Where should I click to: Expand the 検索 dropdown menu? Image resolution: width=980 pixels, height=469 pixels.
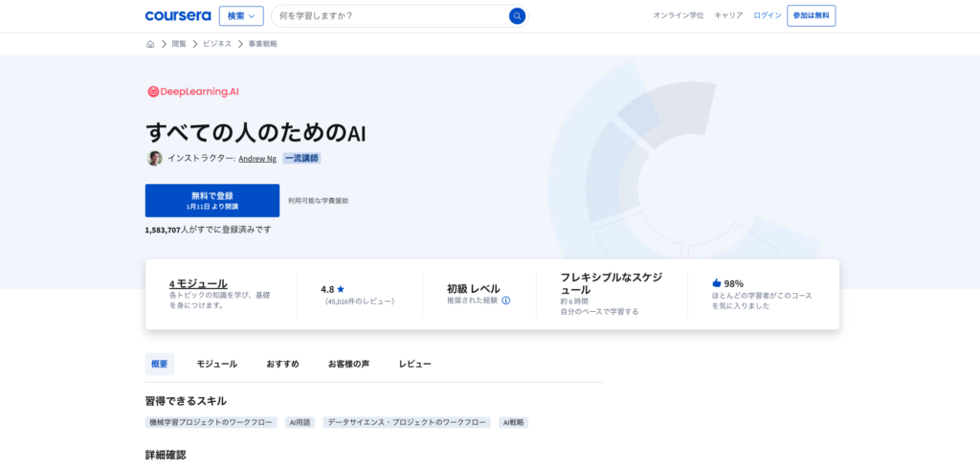241,16
